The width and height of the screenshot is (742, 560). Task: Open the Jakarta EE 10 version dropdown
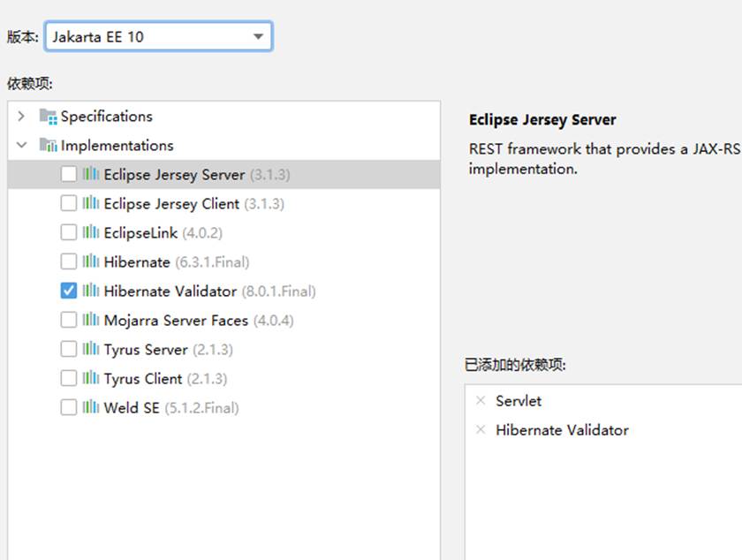pos(158,36)
